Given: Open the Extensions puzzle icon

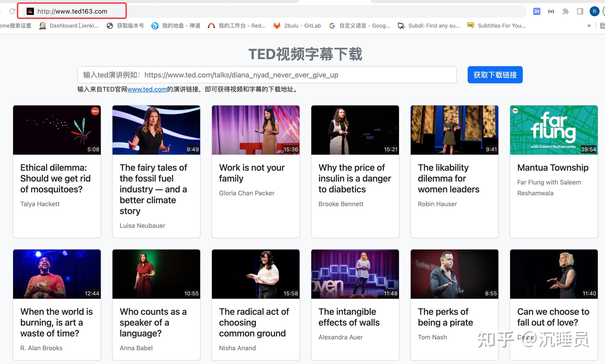Looking at the screenshot, I should click(x=565, y=11).
